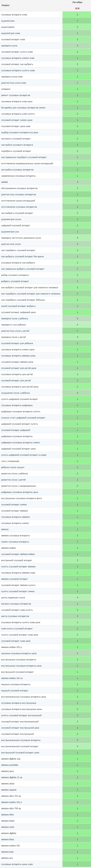Click position cell for проверка слуха
Screen dimensions: 91x868
77,46
